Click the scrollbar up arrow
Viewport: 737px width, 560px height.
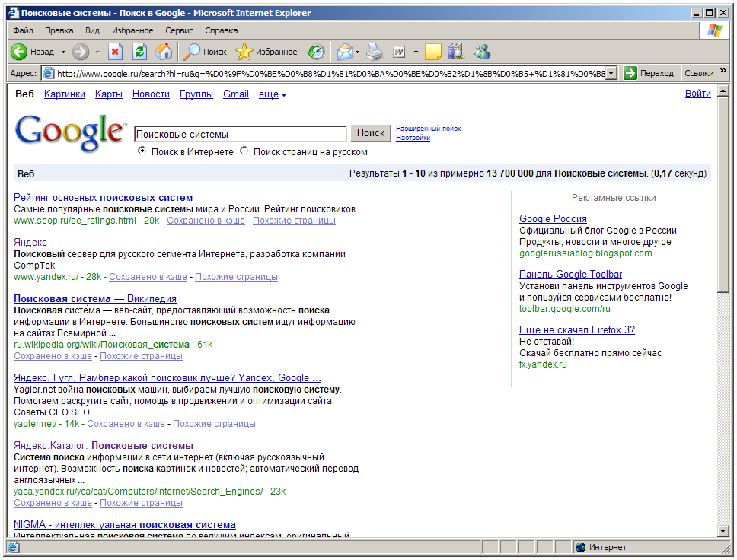tap(723, 91)
